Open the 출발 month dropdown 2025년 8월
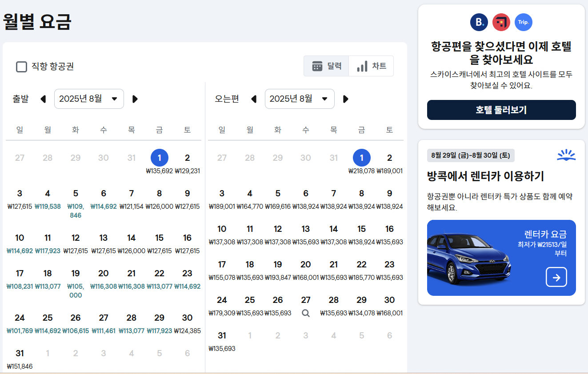 click(89, 99)
